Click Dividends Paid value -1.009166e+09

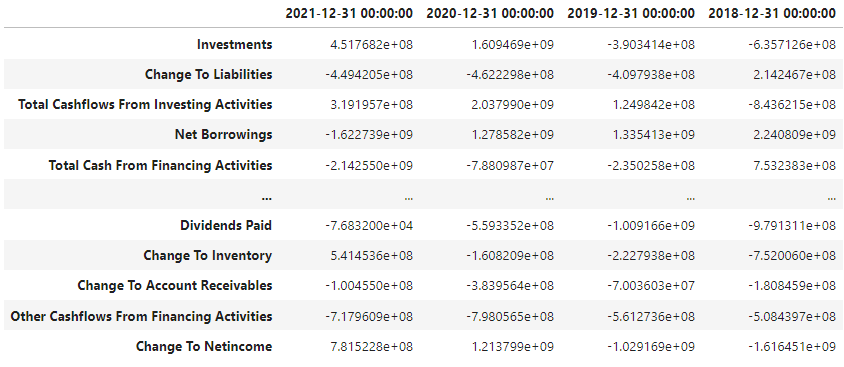651,225
